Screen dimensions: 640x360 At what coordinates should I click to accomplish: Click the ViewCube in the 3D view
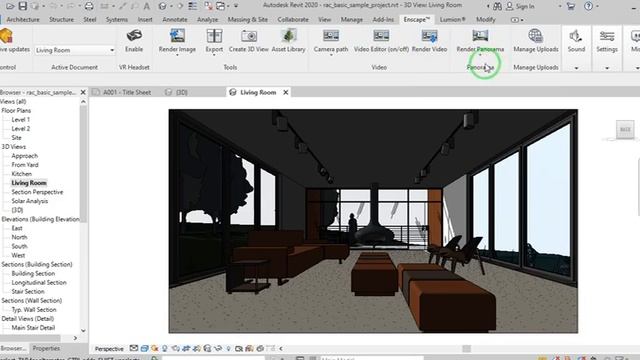point(625,130)
